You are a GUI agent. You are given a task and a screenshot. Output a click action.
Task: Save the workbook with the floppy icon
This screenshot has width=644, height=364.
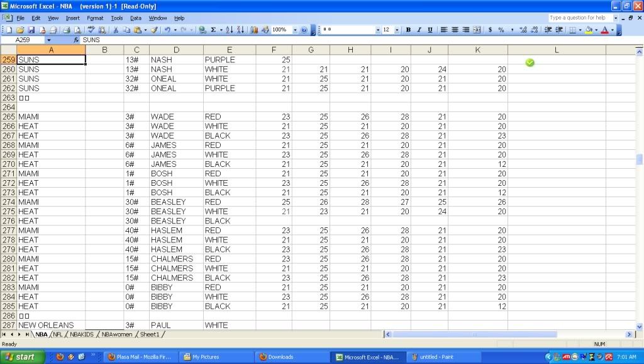[31, 30]
